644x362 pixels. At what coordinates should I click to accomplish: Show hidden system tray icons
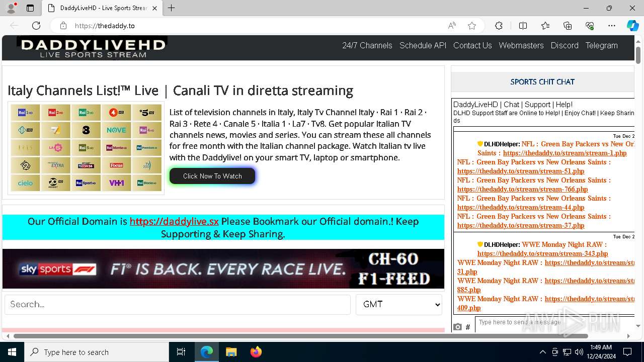point(542,352)
